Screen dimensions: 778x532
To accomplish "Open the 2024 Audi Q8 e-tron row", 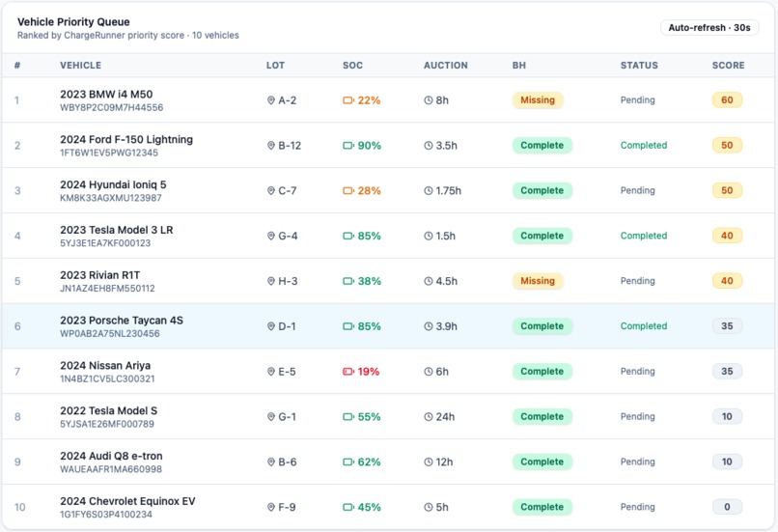I will (x=388, y=462).
